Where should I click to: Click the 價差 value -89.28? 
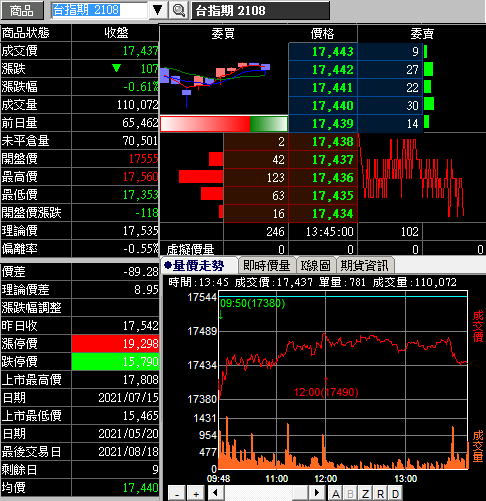(x=141, y=272)
